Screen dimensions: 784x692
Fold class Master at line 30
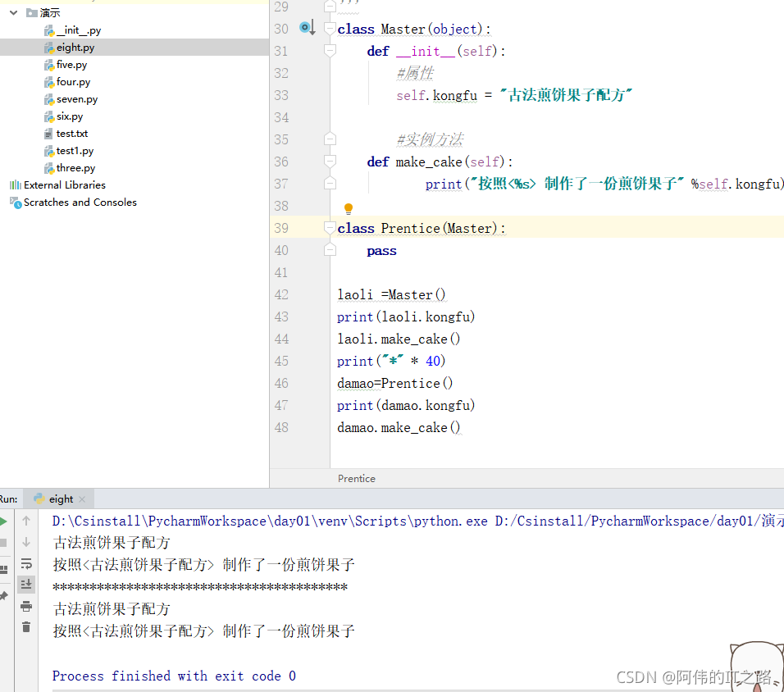[330, 28]
